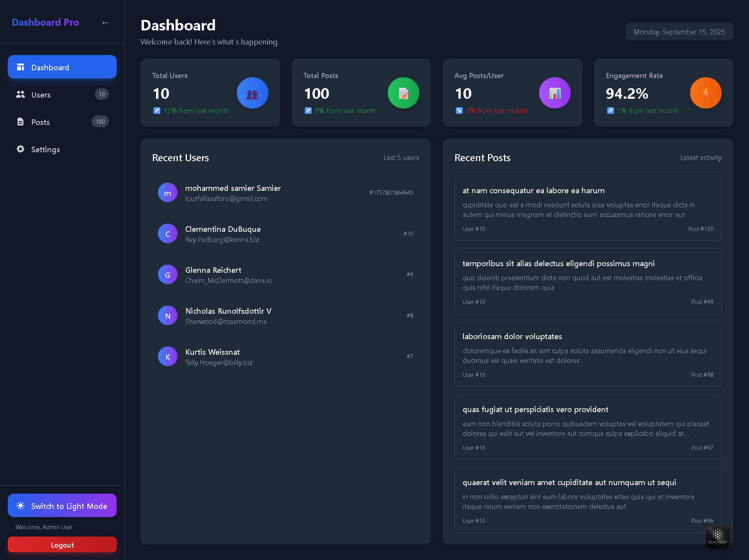Navigate to the Posts section
The width and height of the screenshot is (749, 560).
pos(40,122)
